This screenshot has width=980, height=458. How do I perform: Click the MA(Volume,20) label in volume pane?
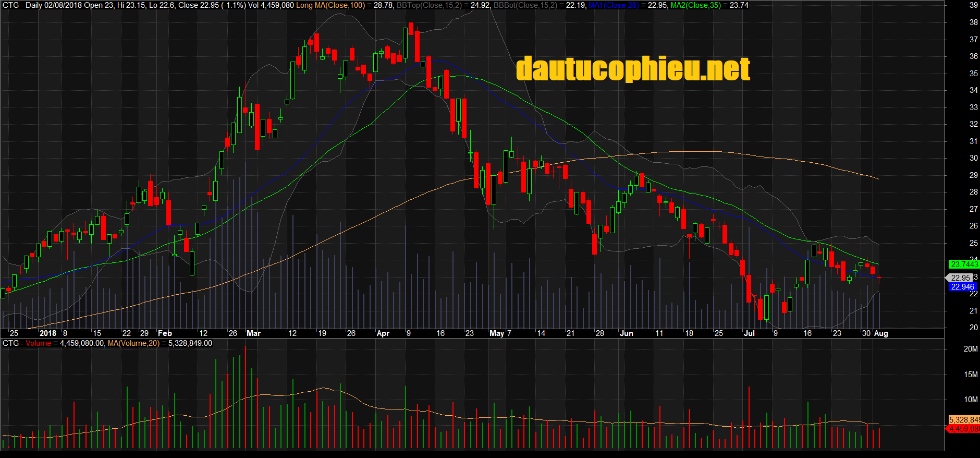(x=133, y=343)
